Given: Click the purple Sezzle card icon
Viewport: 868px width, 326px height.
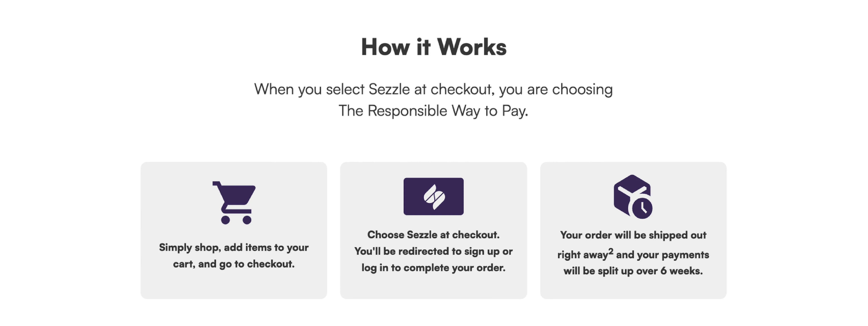Looking at the screenshot, I should 433,196.
